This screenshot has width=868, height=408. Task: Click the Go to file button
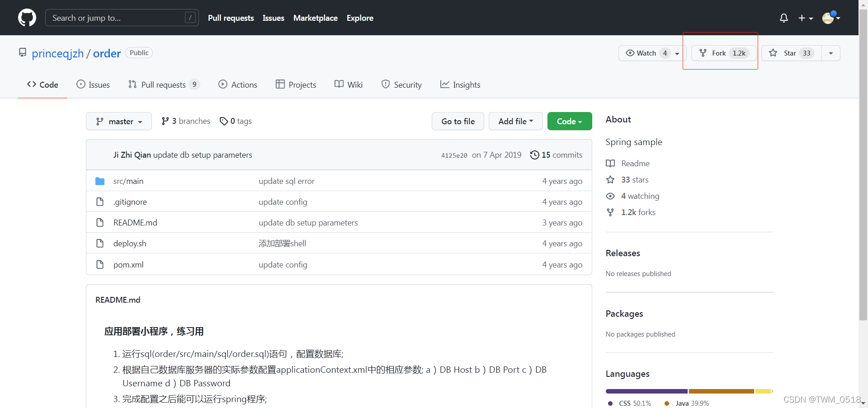click(458, 121)
